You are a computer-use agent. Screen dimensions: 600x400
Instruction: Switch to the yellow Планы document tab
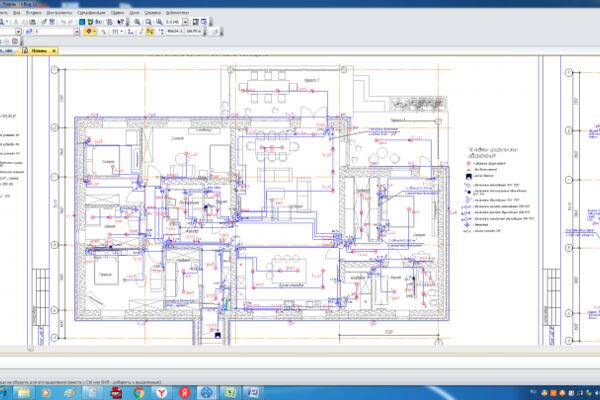click(39, 51)
